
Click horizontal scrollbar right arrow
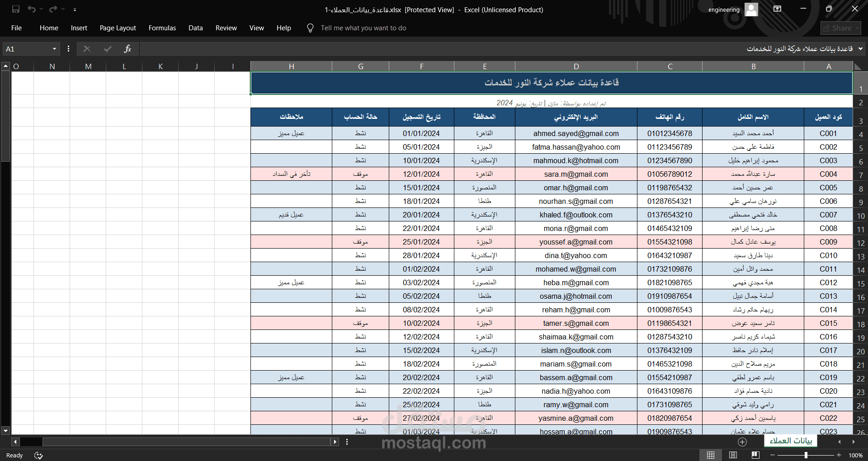coord(335,442)
